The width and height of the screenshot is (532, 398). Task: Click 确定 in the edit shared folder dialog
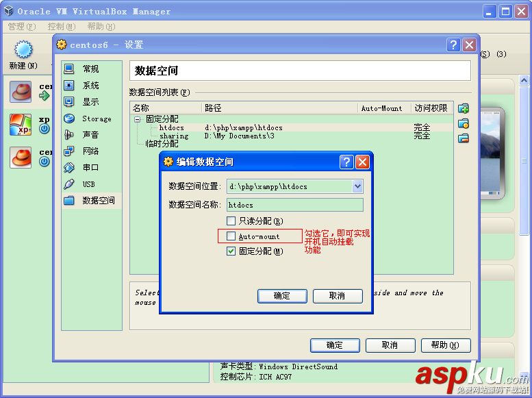pos(282,296)
